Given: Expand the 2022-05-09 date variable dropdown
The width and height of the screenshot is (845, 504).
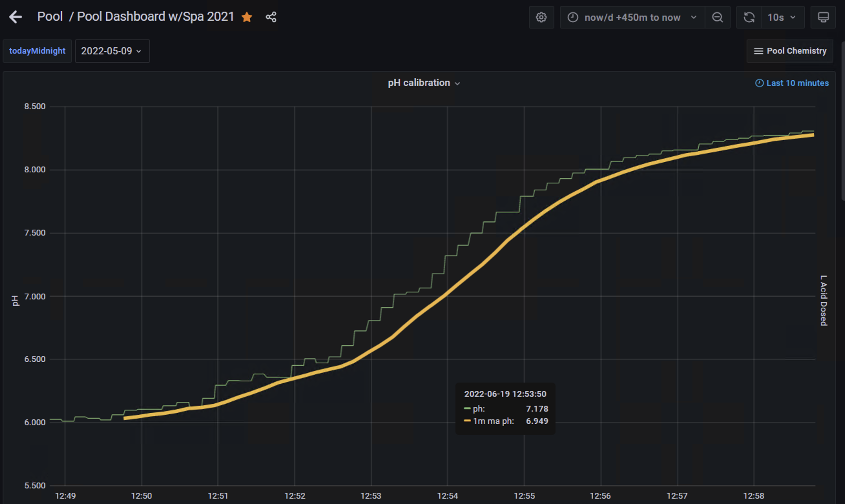Looking at the screenshot, I should (112, 51).
